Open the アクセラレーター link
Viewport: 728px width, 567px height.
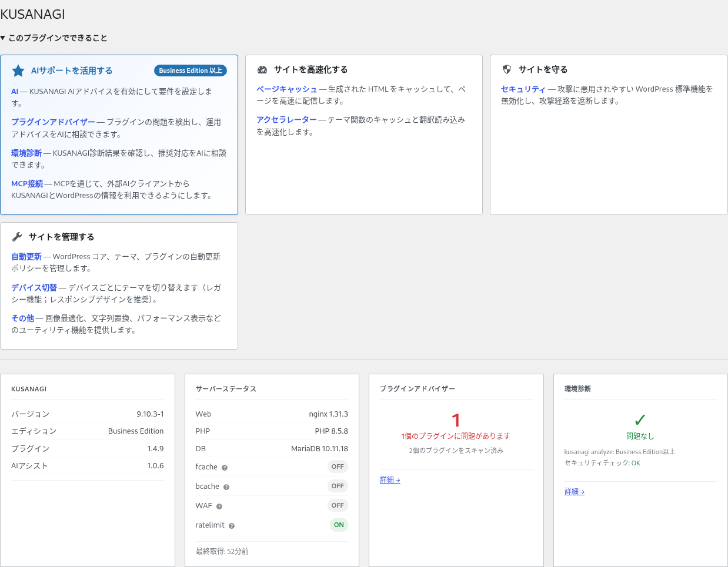tap(287, 120)
